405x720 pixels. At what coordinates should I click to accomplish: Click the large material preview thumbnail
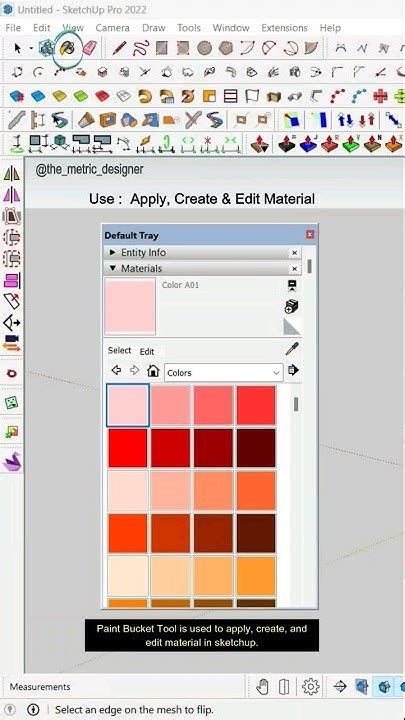pyautogui.click(x=130, y=306)
